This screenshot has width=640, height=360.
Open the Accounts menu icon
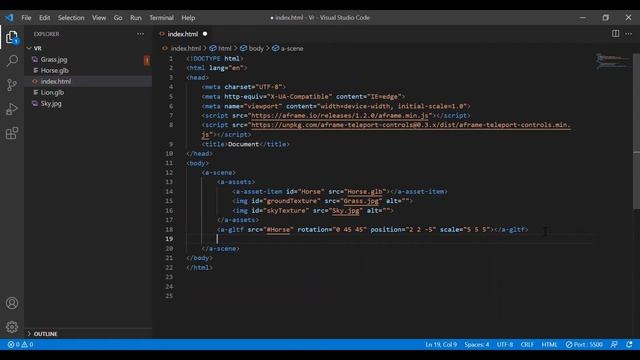click(x=12, y=303)
